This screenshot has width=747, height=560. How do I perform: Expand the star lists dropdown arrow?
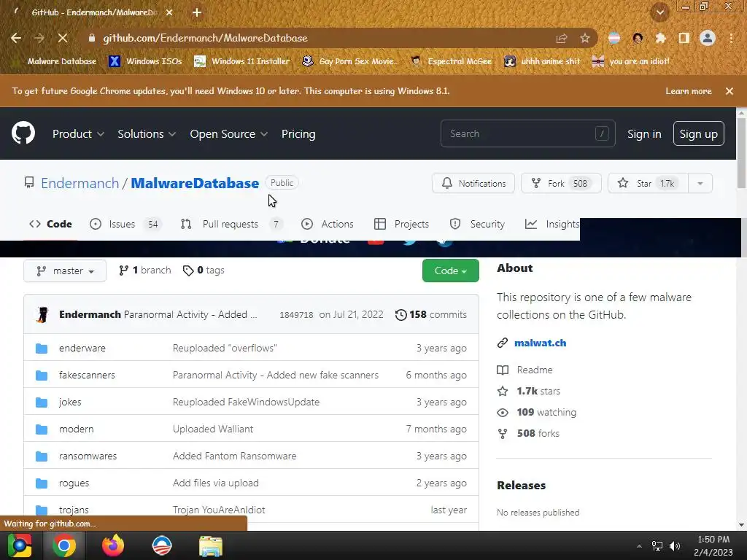[x=700, y=183]
